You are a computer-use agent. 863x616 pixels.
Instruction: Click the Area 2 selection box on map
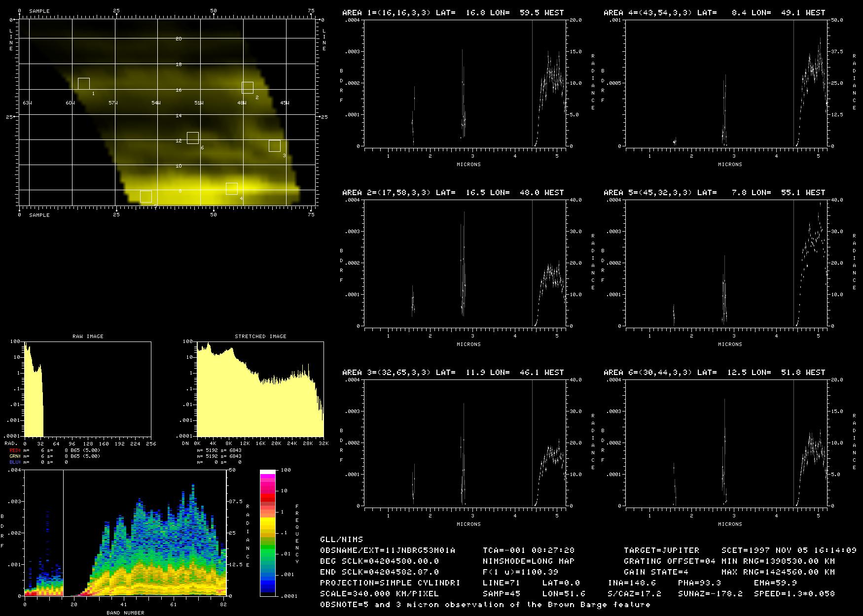[248, 88]
